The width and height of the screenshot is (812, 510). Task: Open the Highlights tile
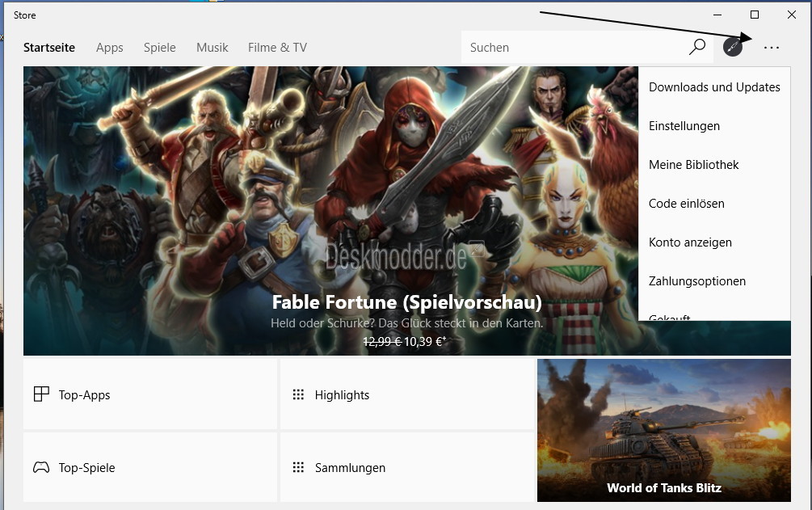[x=407, y=394]
